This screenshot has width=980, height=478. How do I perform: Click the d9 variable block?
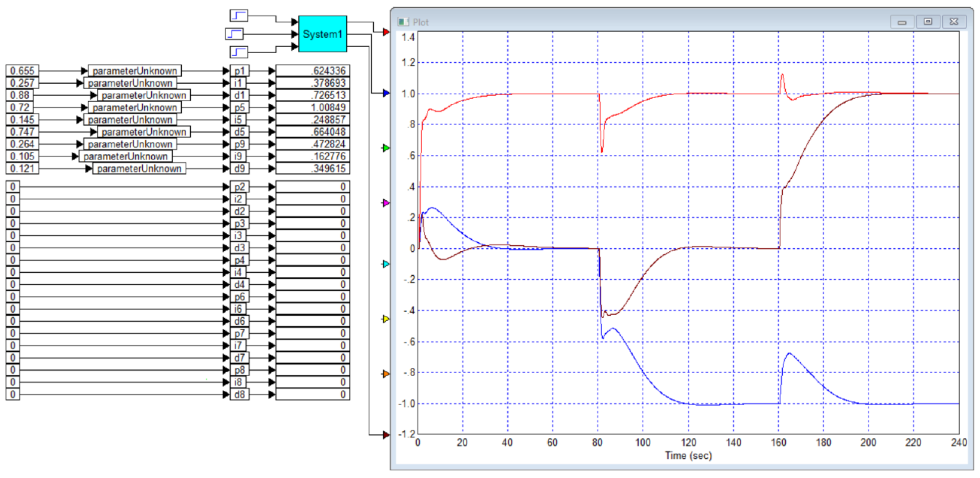pyautogui.click(x=239, y=168)
